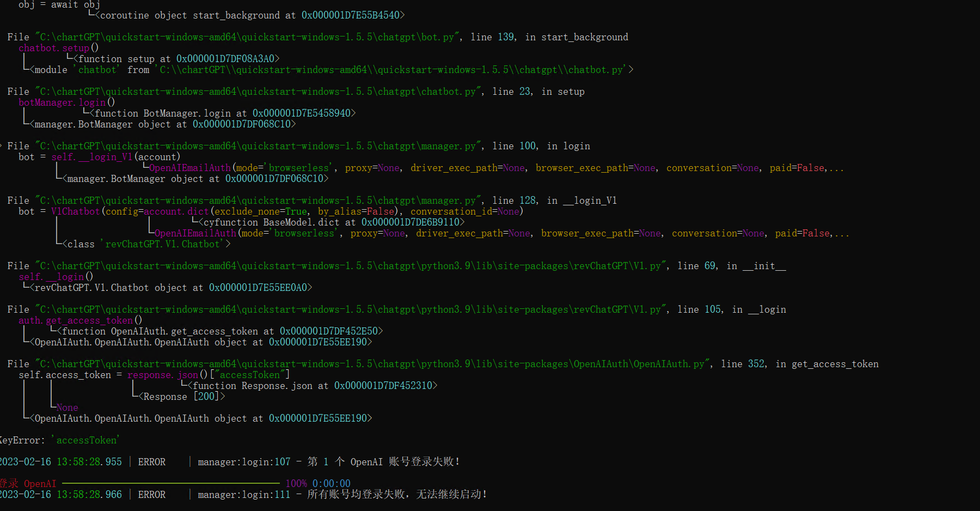The height and width of the screenshot is (511, 980).
Task: Click the OpenAI login progress bar
Action: (171, 484)
